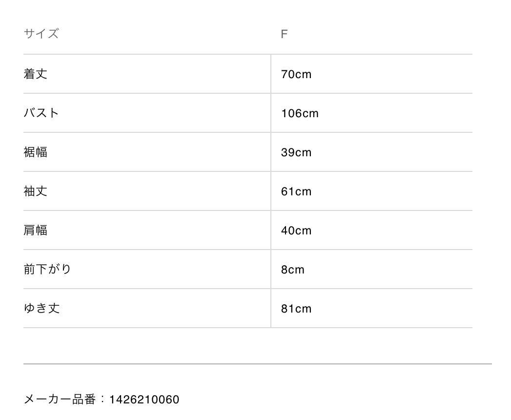
Task: Click the バスト row label
Action: (x=41, y=113)
